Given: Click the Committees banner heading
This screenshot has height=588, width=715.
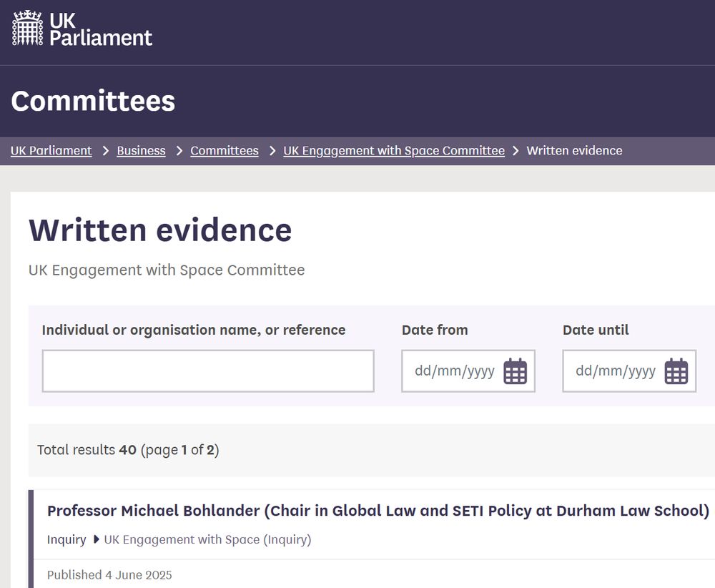Looking at the screenshot, I should pyautogui.click(x=93, y=101).
